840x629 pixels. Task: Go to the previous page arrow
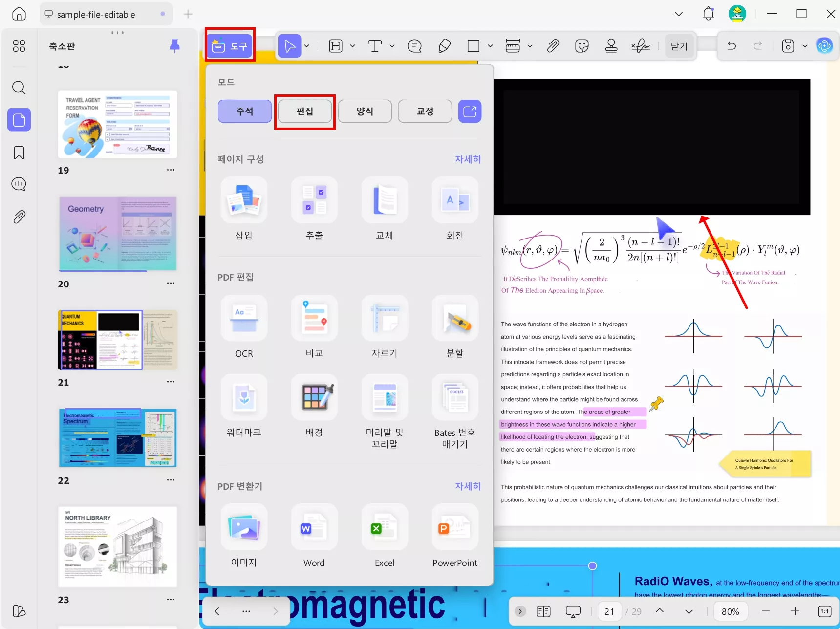point(660,611)
